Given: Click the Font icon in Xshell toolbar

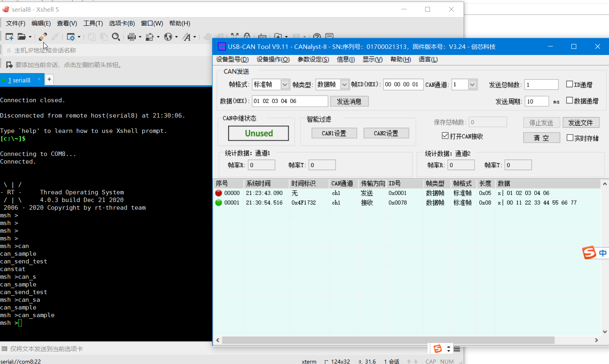Looking at the screenshot, I should 186,37.
